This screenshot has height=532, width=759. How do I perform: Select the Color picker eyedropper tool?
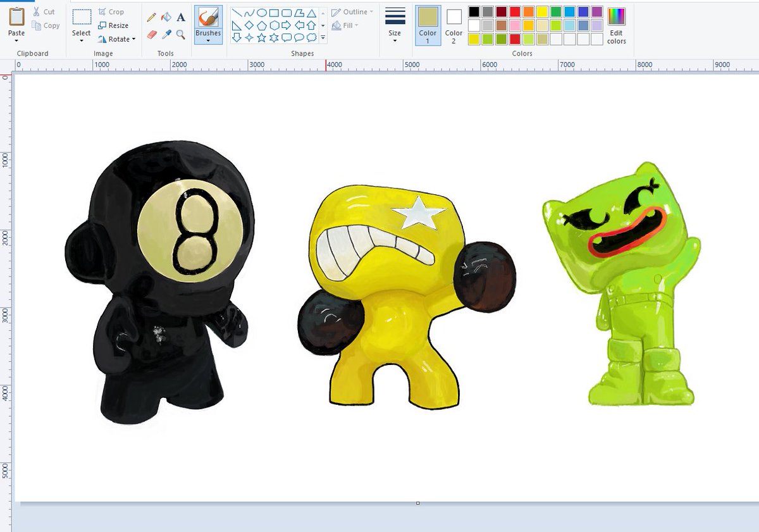pyautogui.click(x=166, y=34)
